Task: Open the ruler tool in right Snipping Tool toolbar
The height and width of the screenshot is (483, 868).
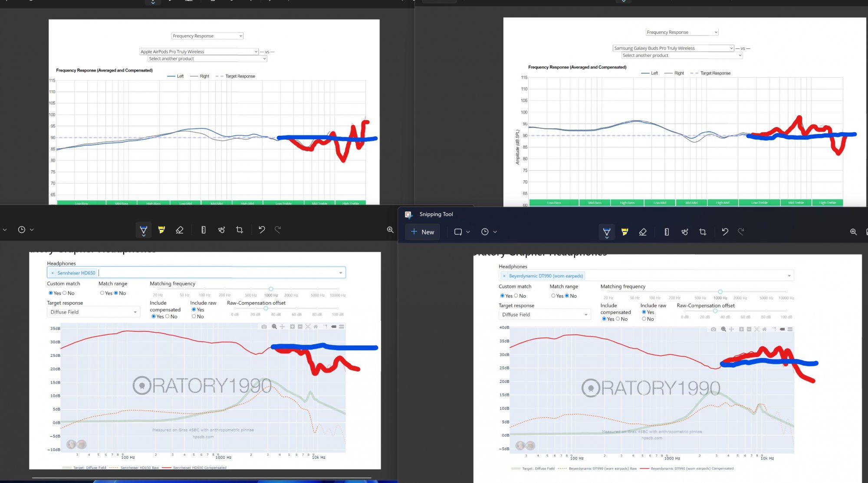Action: pos(667,232)
